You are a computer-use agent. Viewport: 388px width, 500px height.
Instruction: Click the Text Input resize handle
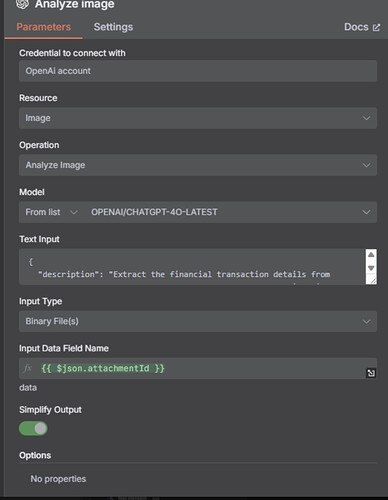[x=372, y=280]
